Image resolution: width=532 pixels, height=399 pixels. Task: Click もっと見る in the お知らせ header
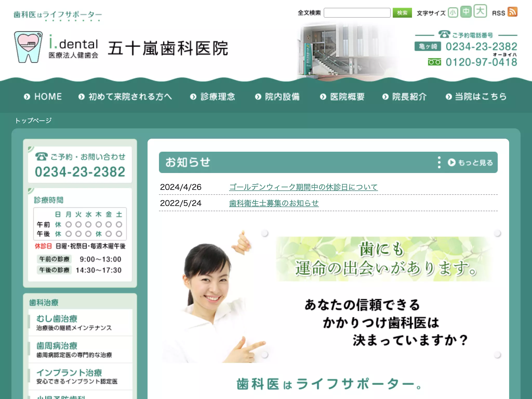click(470, 163)
